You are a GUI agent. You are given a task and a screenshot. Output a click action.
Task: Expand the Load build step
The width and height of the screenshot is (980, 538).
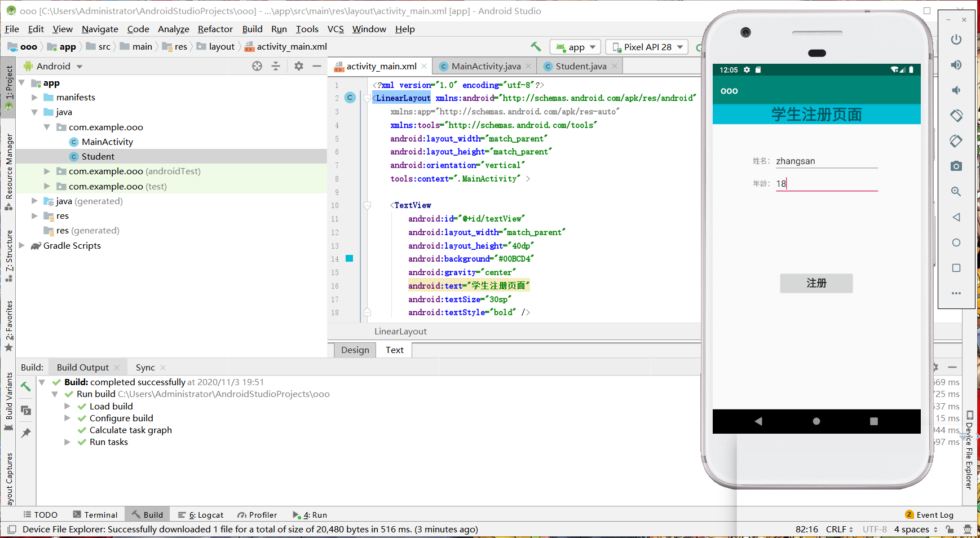(67, 406)
